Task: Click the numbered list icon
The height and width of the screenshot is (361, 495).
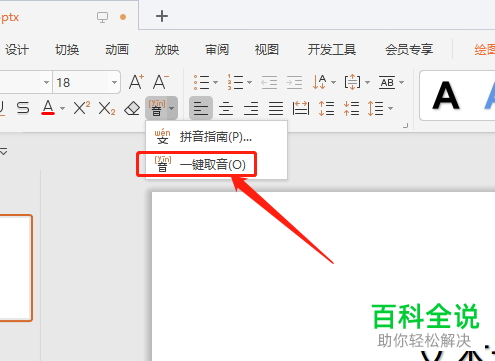Action: coord(235,82)
